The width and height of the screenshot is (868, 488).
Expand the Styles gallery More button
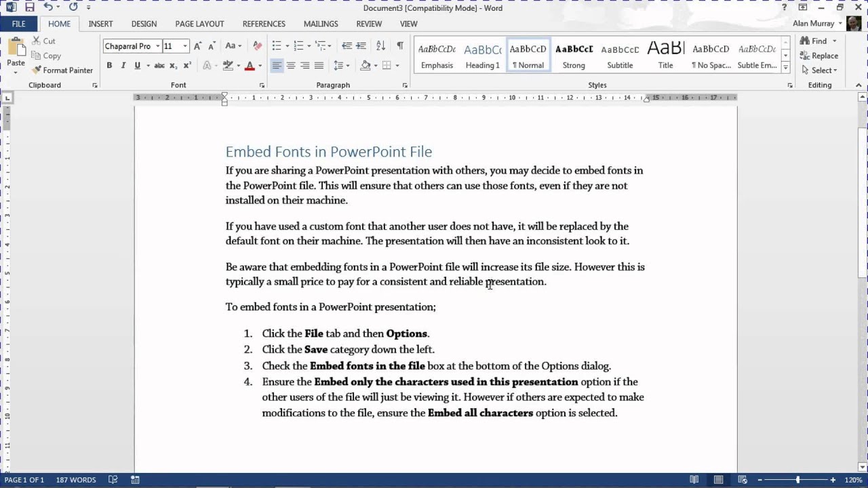pyautogui.click(x=785, y=67)
